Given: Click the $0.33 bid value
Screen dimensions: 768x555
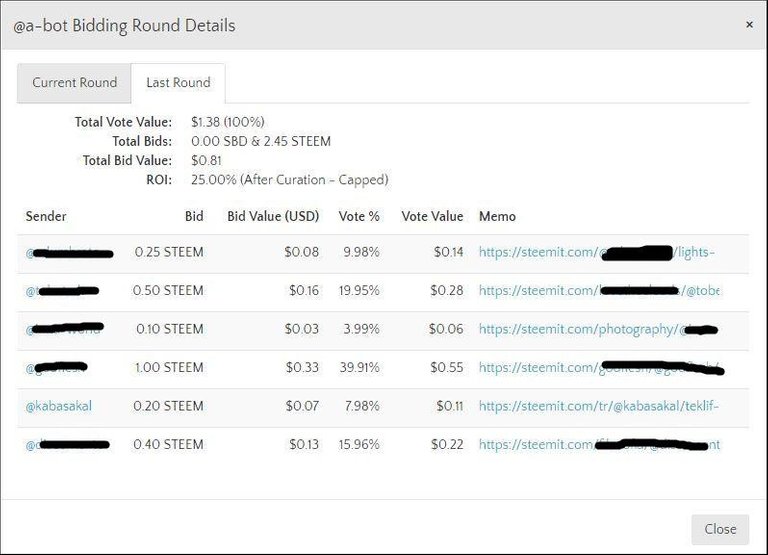Looking at the screenshot, I should click(302, 367).
